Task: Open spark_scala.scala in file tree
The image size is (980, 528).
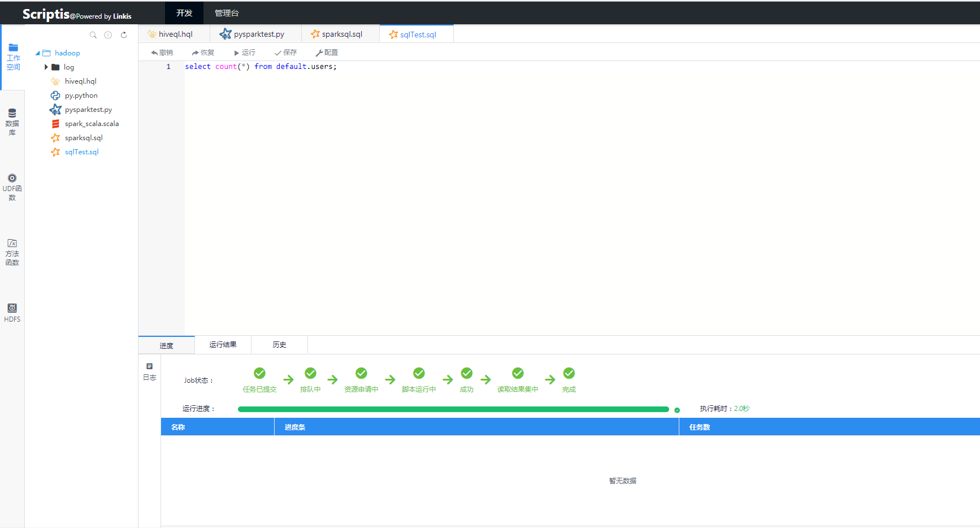Action: pos(92,124)
